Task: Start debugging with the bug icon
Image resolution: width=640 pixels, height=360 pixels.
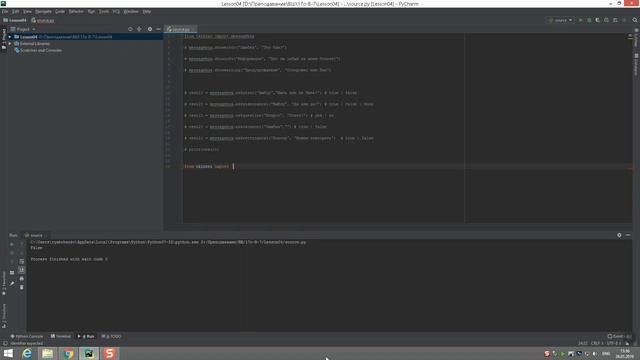Action: (x=589, y=20)
